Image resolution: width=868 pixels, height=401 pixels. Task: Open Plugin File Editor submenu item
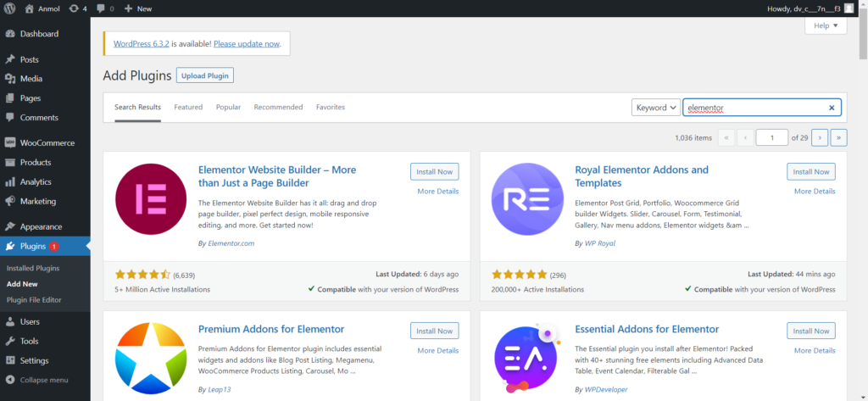pos(34,299)
